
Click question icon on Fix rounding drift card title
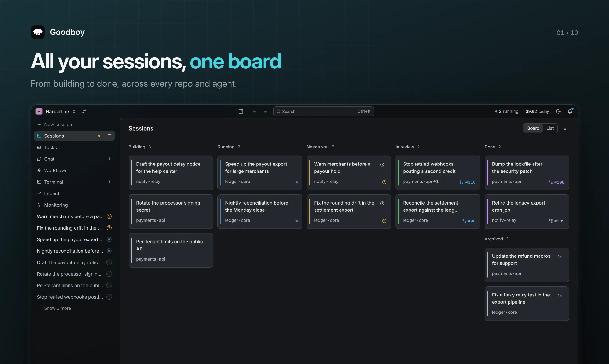382,203
